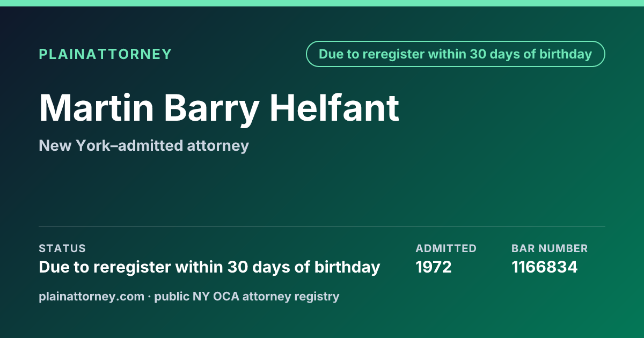Select the New York–admitted attorney subtitle
The width and height of the screenshot is (644, 338).
(144, 145)
